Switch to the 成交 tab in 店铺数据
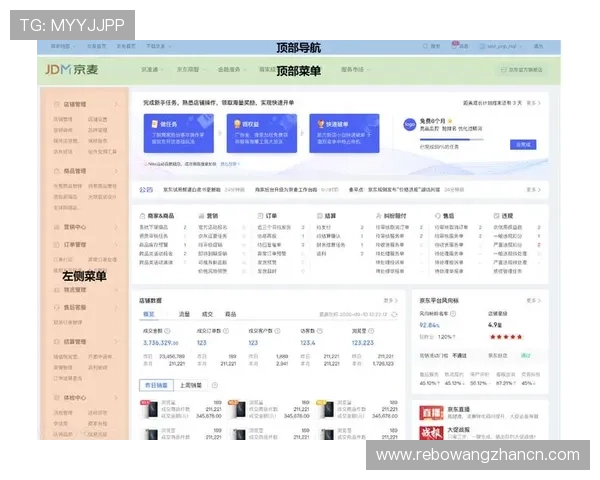The image size is (600, 480). [207, 314]
